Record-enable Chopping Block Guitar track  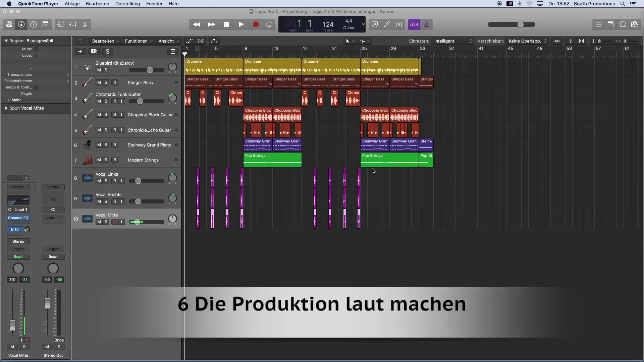(x=115, y=115)
